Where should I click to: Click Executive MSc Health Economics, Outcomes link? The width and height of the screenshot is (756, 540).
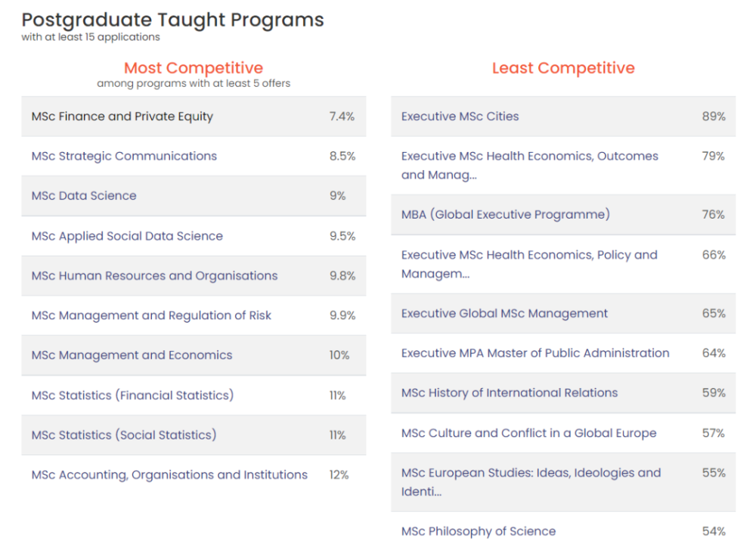[529, 166]
